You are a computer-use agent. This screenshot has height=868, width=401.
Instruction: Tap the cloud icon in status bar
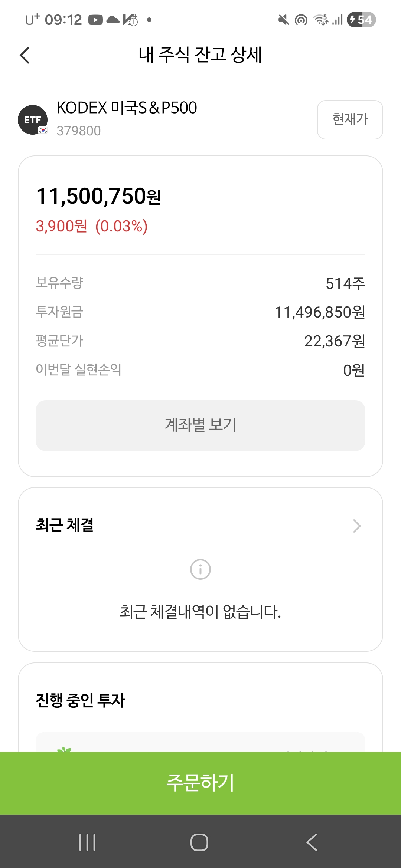113,20
